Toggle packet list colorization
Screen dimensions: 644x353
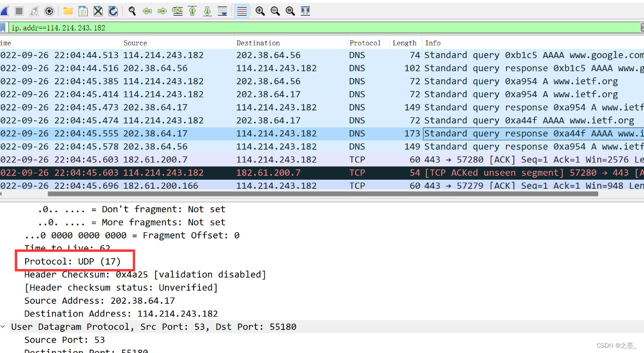click(241, 11)
